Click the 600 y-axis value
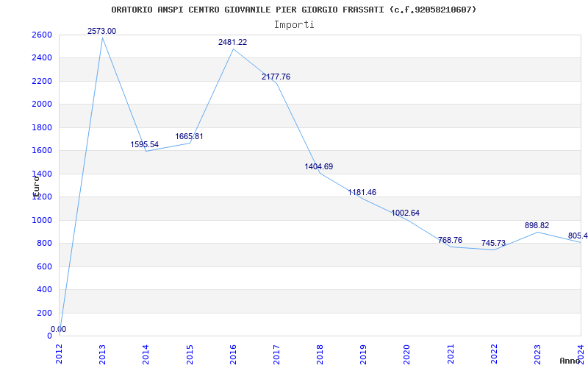588x368 pixels. (x=44, y=266)
